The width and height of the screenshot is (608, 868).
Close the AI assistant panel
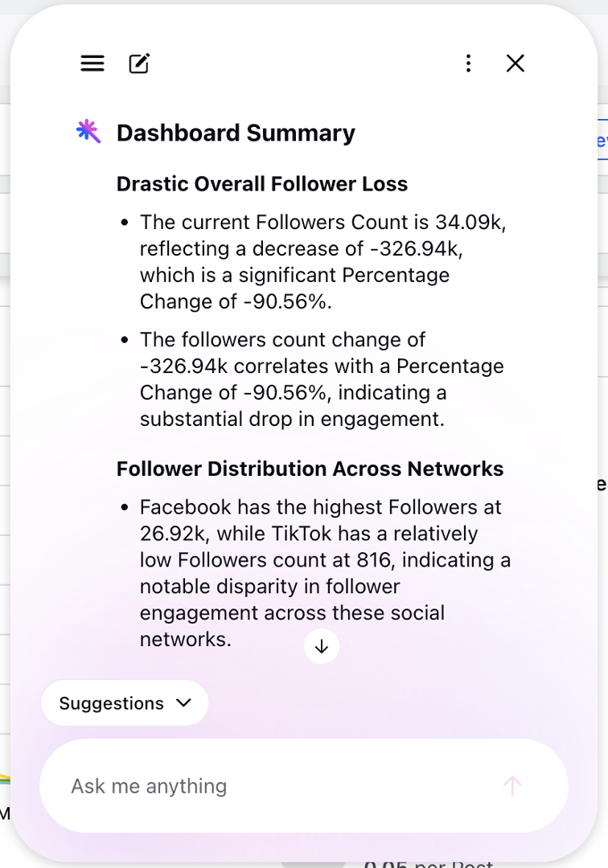pyautogui.click(x=516, y=63)
